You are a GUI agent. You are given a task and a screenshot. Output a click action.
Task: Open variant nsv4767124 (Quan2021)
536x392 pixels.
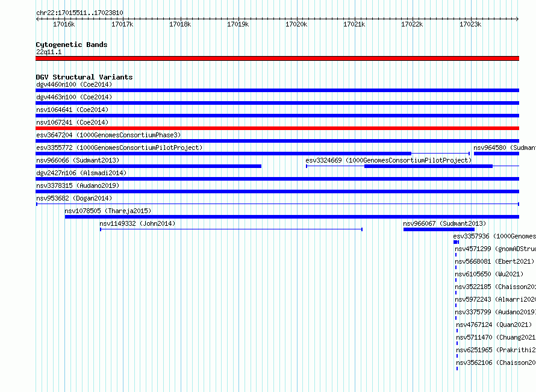tap(494, 325)
